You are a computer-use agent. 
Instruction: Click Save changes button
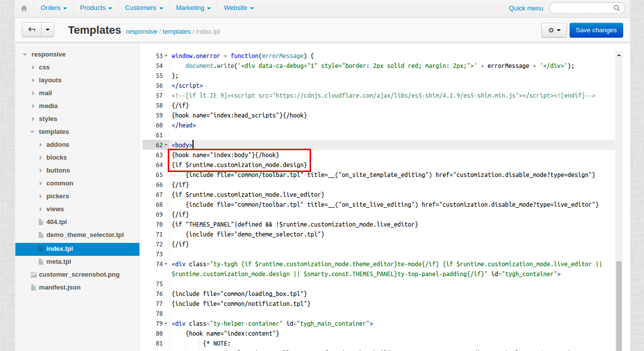(596, 30)
